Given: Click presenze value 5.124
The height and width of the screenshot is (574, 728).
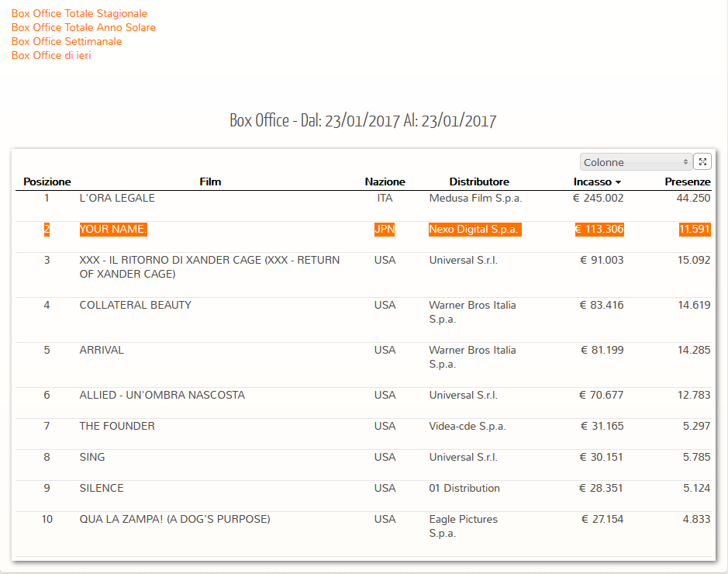Looking at the screenshot, I should (696, 489).
